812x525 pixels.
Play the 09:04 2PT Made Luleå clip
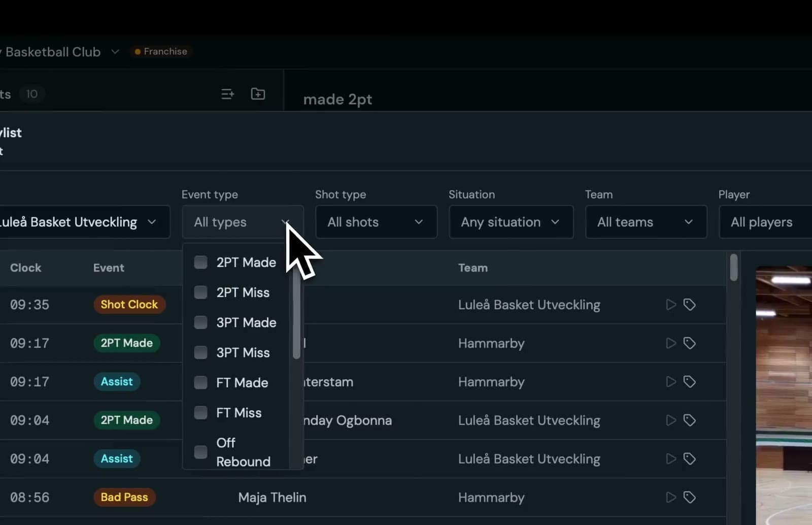tap(671, 420)
